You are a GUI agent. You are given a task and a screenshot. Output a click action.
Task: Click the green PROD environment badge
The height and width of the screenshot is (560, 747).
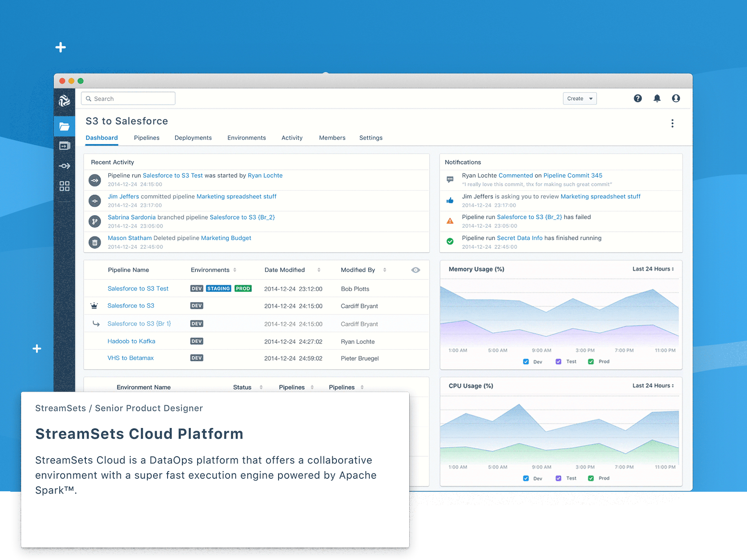tap(243, 288)
